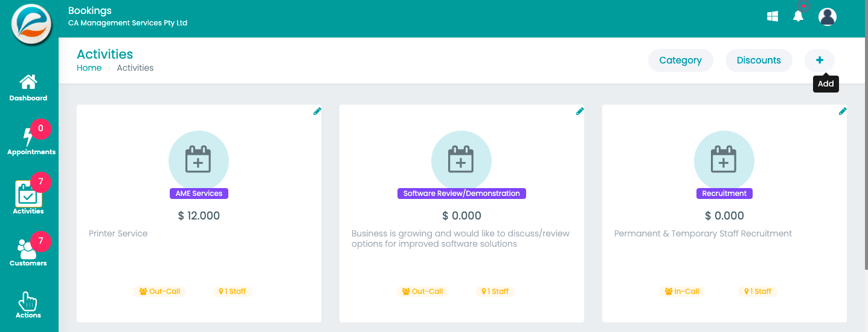This screenshot has width=868, height=332.
Task: Open the Dashboard home icon
Action: coord(28,82)
